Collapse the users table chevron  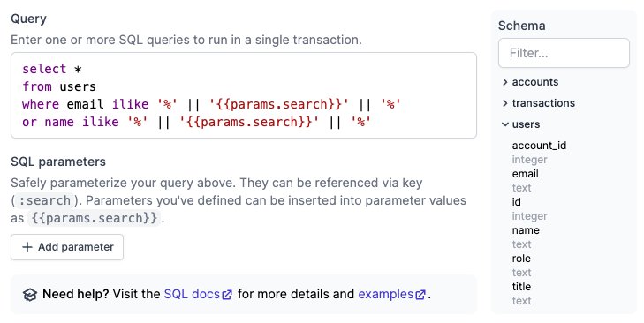click(x=505, y=124)
